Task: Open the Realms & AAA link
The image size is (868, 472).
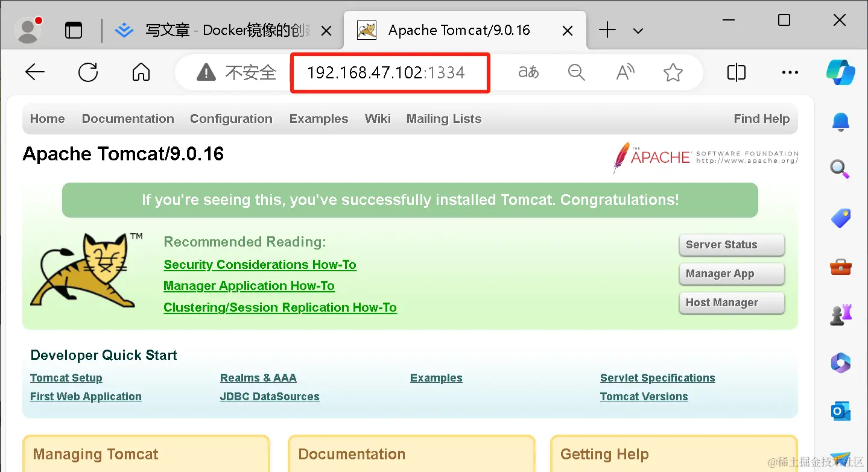Action: (x=258, y=378)
